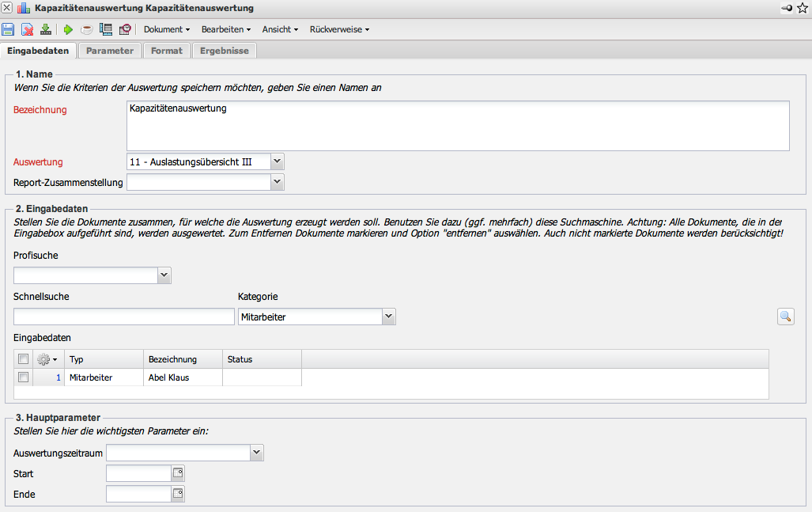Expand the Auswertungszeitraum dropdown
Viewport: 812px width, 512px height.
(257, 453)
